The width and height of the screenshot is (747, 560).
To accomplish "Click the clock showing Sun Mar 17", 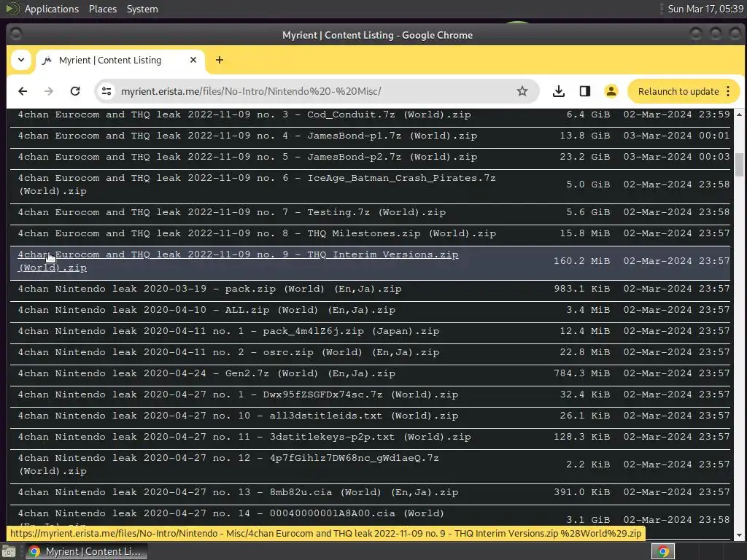I will (705, 9).
